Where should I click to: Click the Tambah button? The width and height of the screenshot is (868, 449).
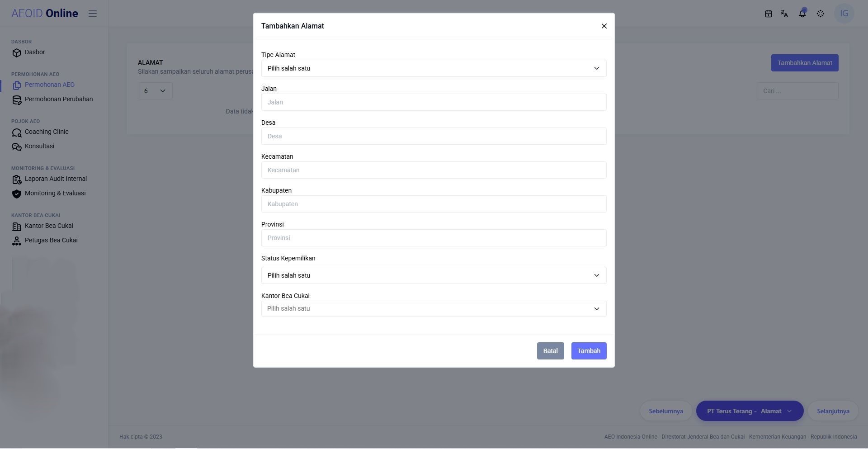(589, 351)
